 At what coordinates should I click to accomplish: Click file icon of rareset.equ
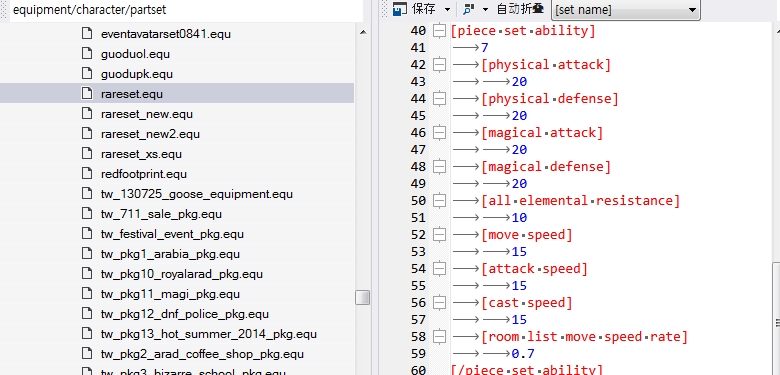point(87,94)
